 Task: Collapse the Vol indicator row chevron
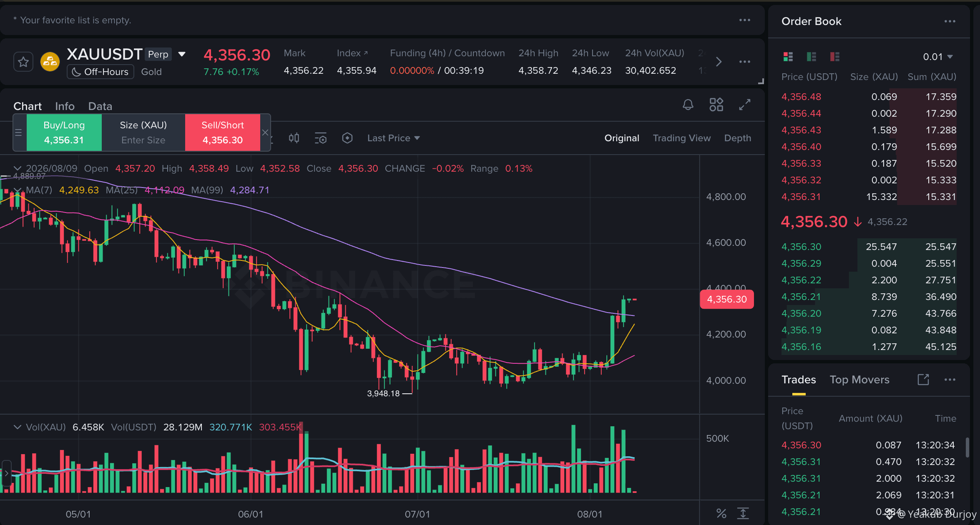click(x=18, y=427)
